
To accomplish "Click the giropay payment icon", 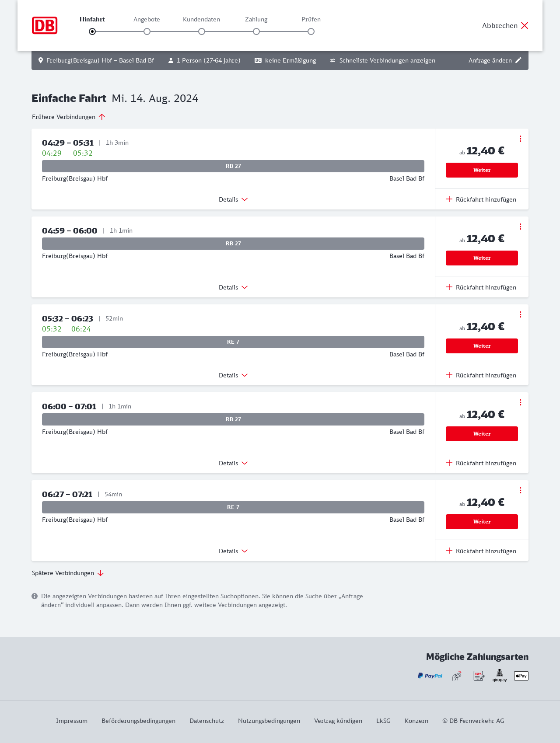I will pyautogui.click(x=500, y=676).
